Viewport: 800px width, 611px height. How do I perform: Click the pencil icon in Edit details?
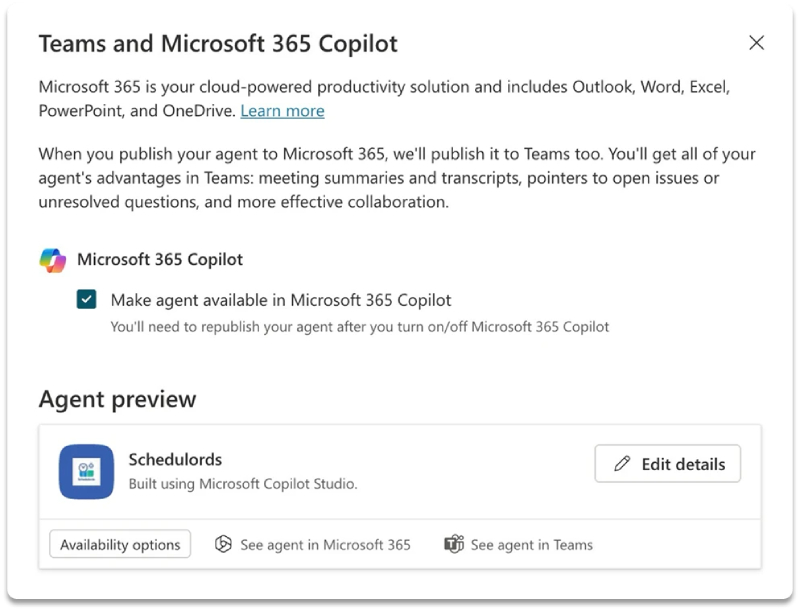pyautogui.click(x=622, y=464)
